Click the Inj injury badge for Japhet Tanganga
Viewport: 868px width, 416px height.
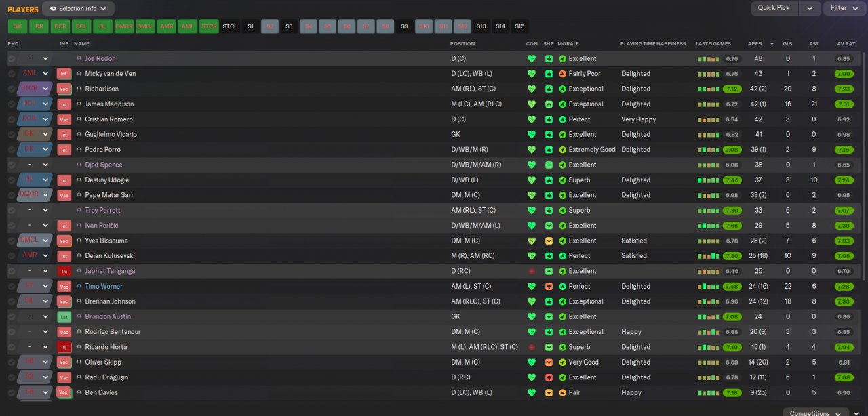tap(64, 271)
